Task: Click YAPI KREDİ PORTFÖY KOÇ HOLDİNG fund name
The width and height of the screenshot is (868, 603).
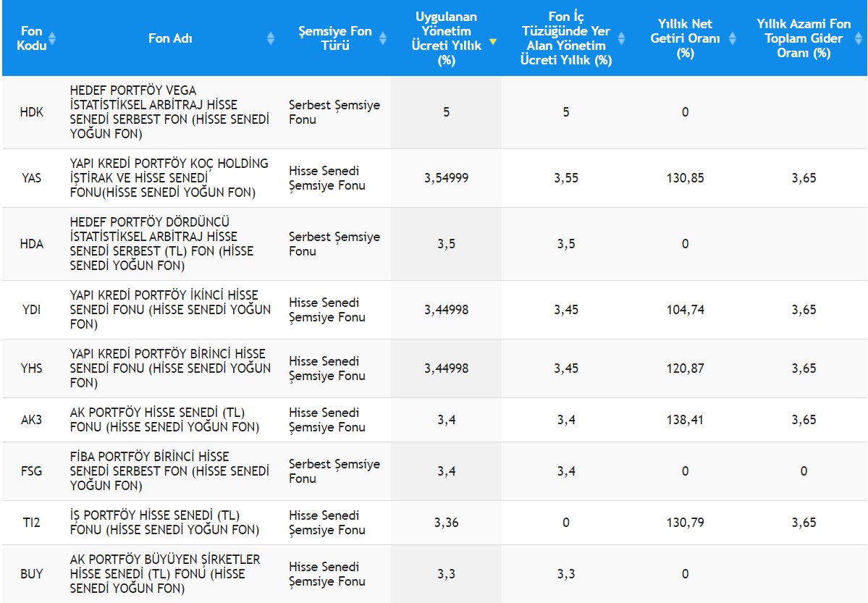Action: (x=169, y=178)
